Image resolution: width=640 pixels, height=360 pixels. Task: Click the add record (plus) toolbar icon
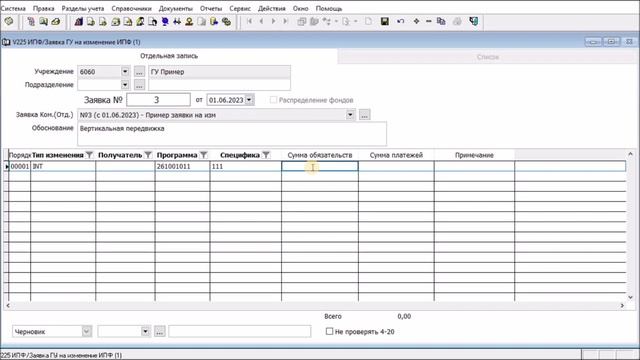tap(416, 21)
